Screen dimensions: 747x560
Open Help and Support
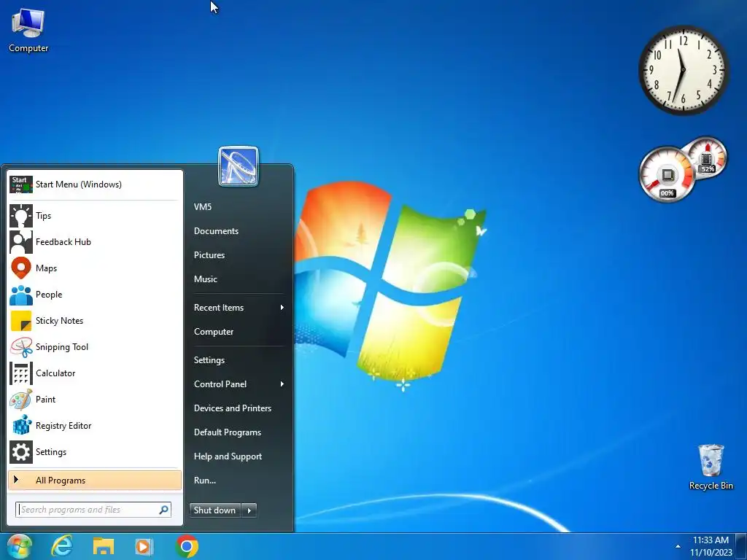pos(228,456)
